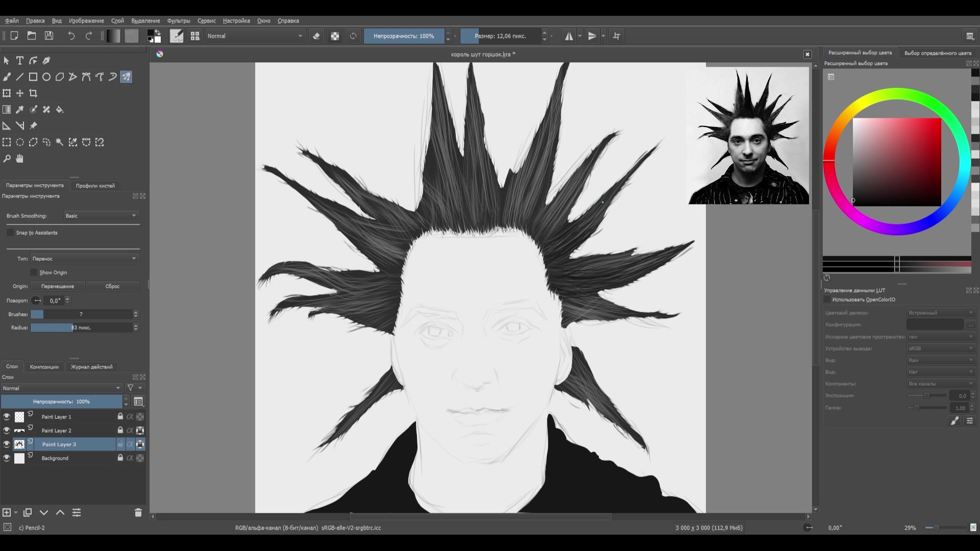Select the Transform tool
Image resolution: width=980 pixels, height=551 pixels.
click(x=7, y=93)
